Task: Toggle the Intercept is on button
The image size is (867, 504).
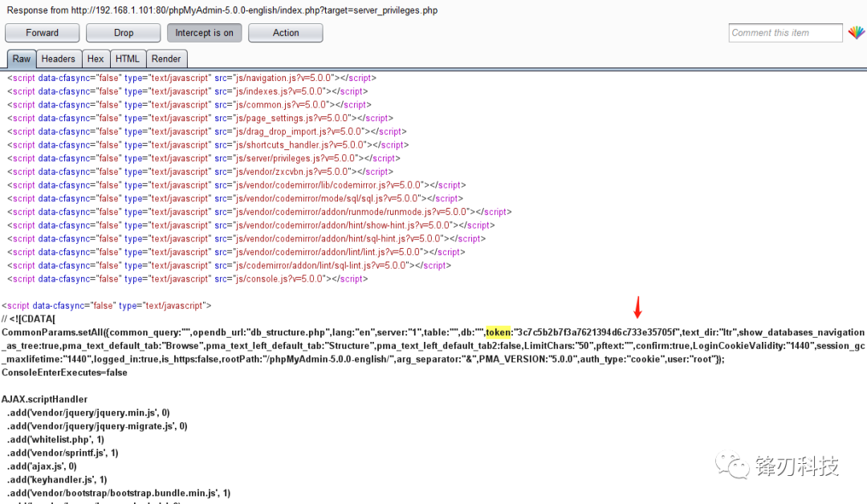Action: [x=204, y=33]
